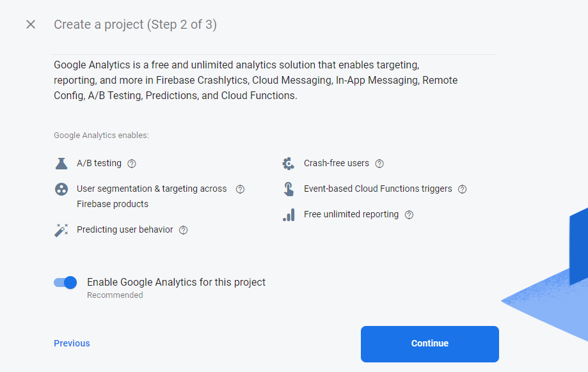The image size is (588, 372).
Task: Open help tooltip next to A/B testing
Action: (x=132, y=164)
